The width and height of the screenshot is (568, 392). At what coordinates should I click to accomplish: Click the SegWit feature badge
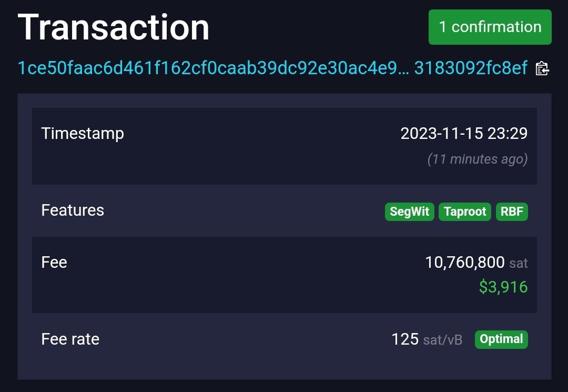click(410, 212)
